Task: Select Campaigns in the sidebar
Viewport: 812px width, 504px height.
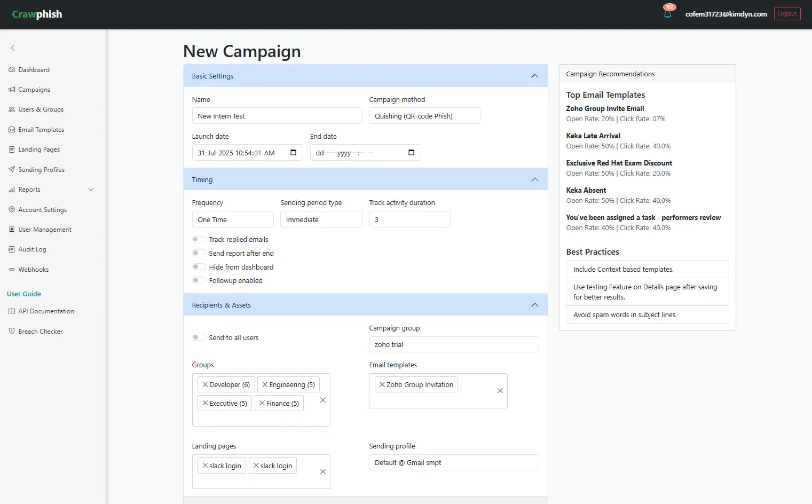Action: [34, 89]
